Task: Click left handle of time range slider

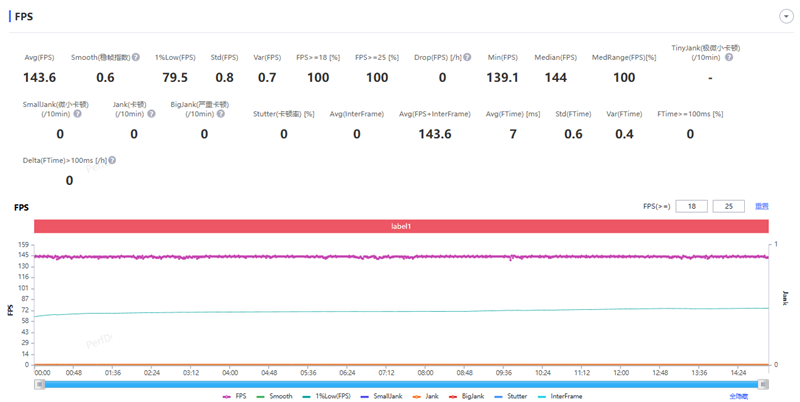Action: tap(40, 384)
